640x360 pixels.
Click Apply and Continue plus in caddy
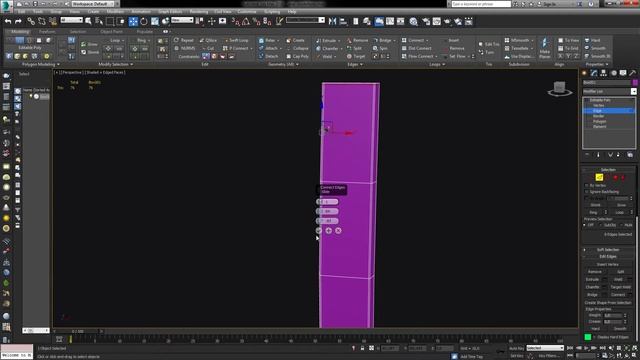coord(329,231)
